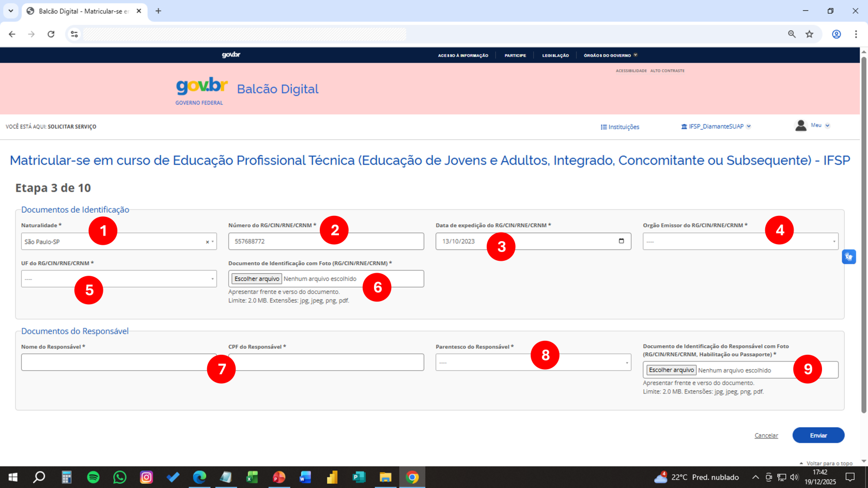Clear São Paulo-SP using the x icon
The height and width of the screenshot is (488, 868).
[206, 241]
